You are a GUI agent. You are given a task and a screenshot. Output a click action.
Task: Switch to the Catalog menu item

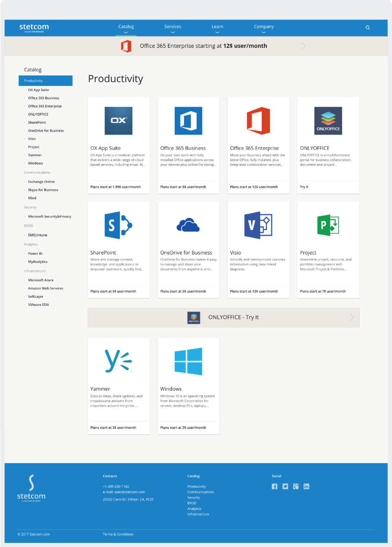tap(126, 26)
